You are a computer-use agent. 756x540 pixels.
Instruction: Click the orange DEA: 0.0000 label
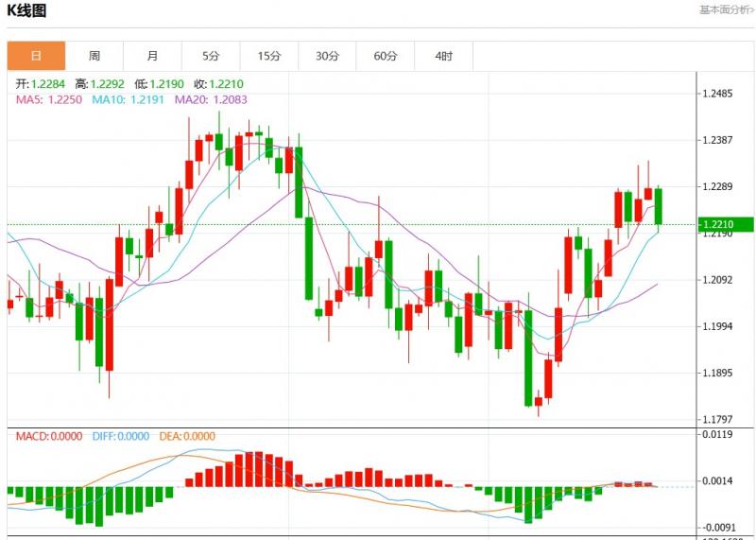pyautogui.click(x=187, y=436)
